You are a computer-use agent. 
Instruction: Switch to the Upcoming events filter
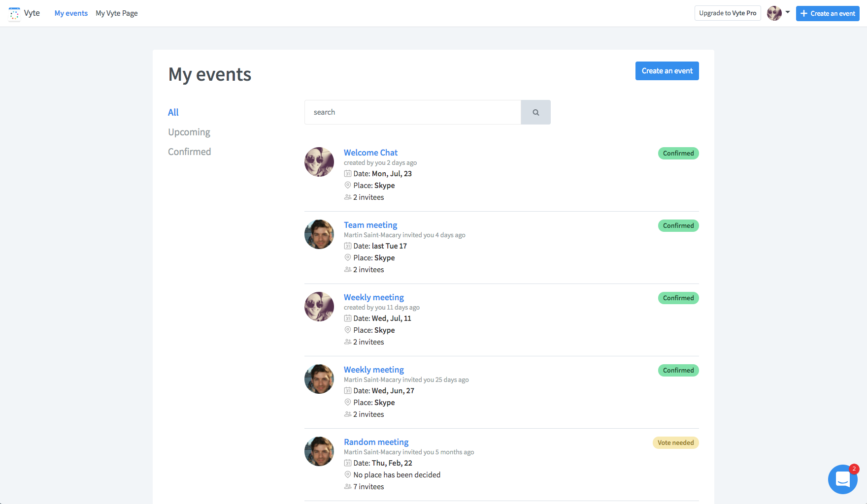[189, 132]
